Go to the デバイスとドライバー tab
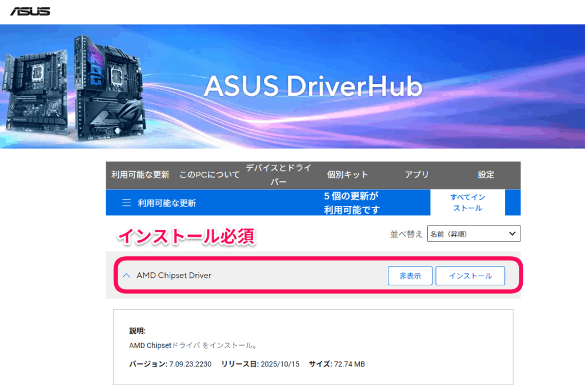 tap(279, 175)
